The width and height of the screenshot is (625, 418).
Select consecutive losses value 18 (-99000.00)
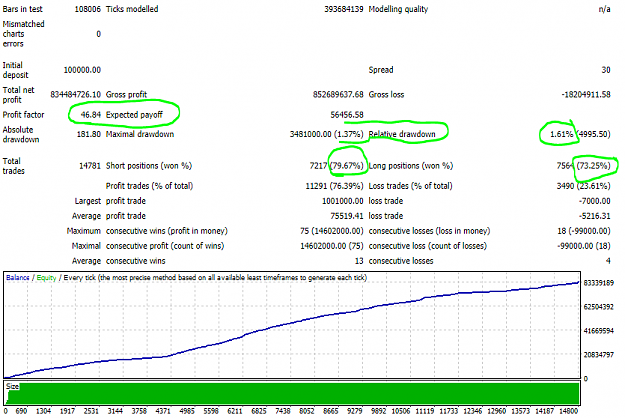point(584,232)
